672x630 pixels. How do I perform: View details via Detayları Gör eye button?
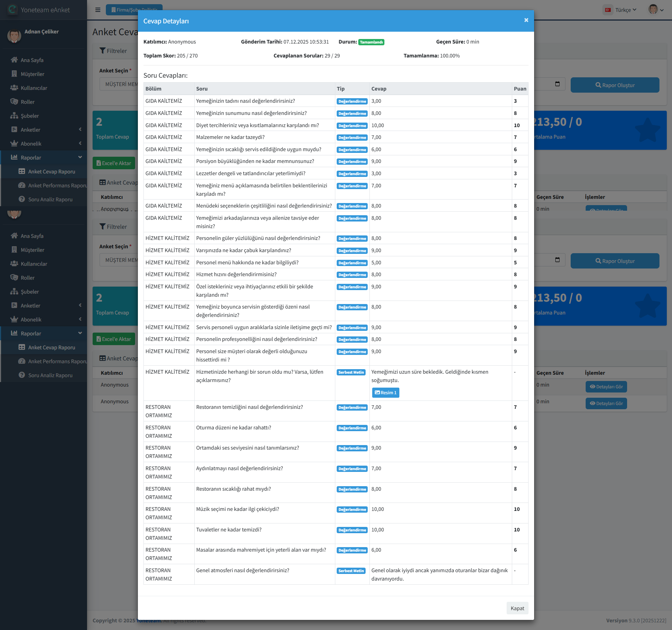coord(606,387)
